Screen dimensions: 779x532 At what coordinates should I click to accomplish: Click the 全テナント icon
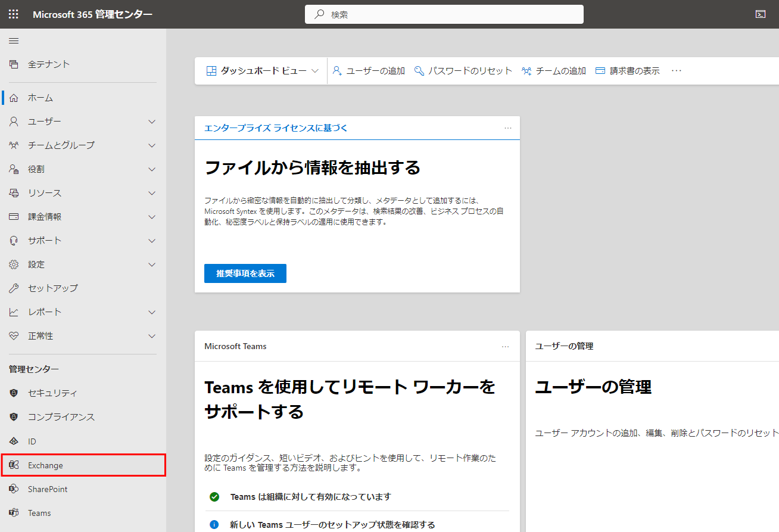pos(14,64)
